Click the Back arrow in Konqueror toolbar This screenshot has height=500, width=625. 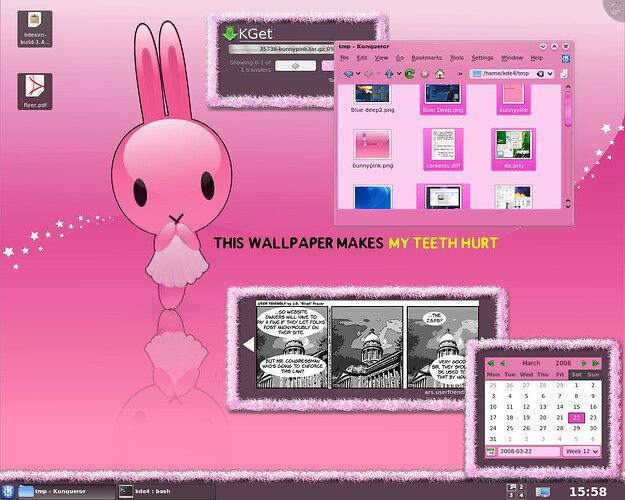tap(348, 74)
